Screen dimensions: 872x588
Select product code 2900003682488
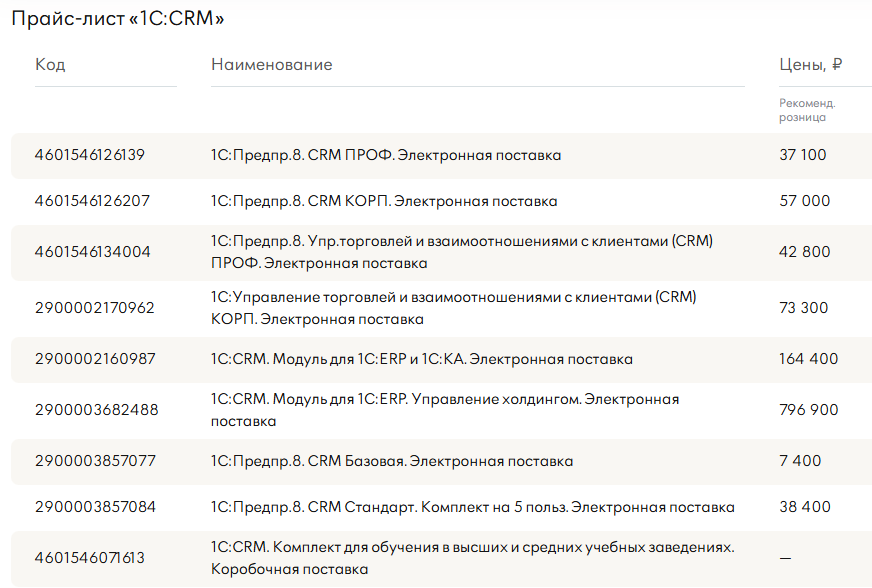pyautogui.click(x=96, y=410)
